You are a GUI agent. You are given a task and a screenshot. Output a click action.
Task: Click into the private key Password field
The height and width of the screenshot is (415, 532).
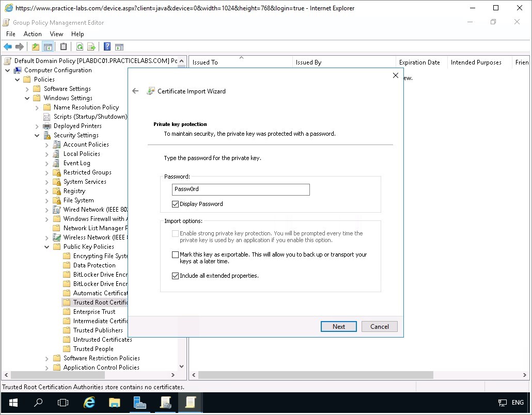click(240, 189)
